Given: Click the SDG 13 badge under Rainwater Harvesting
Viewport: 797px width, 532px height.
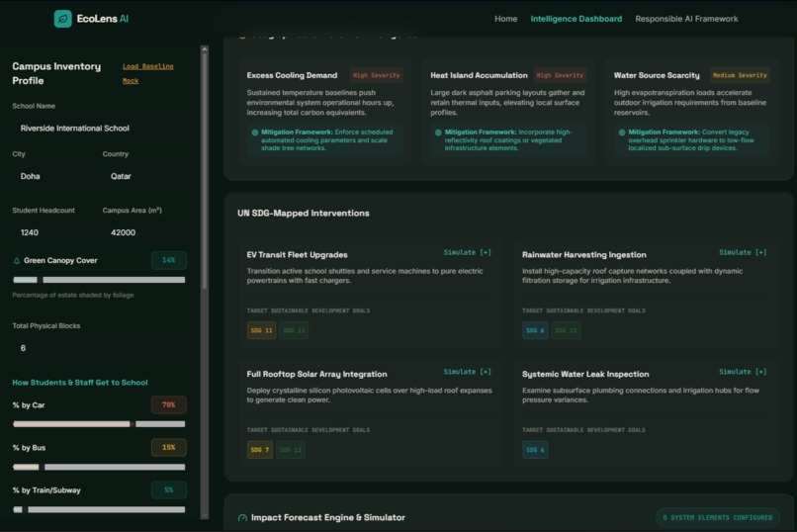Looking at the screenshot, I should [x=566, y=331].
